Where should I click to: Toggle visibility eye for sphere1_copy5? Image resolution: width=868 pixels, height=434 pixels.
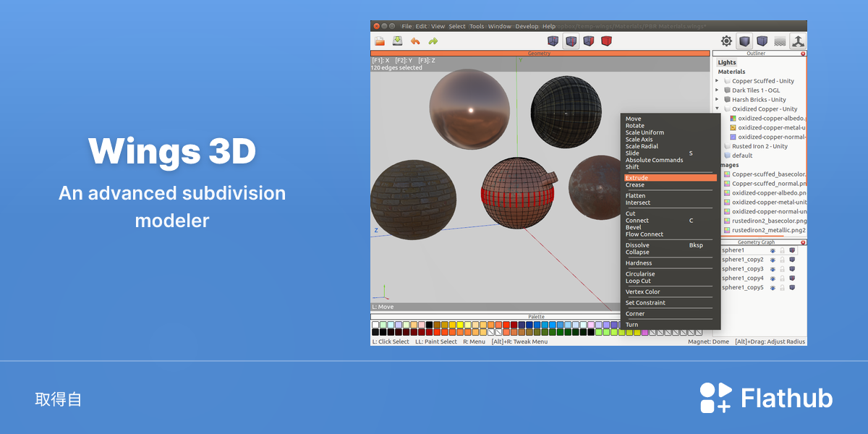(x=773, y=288)
